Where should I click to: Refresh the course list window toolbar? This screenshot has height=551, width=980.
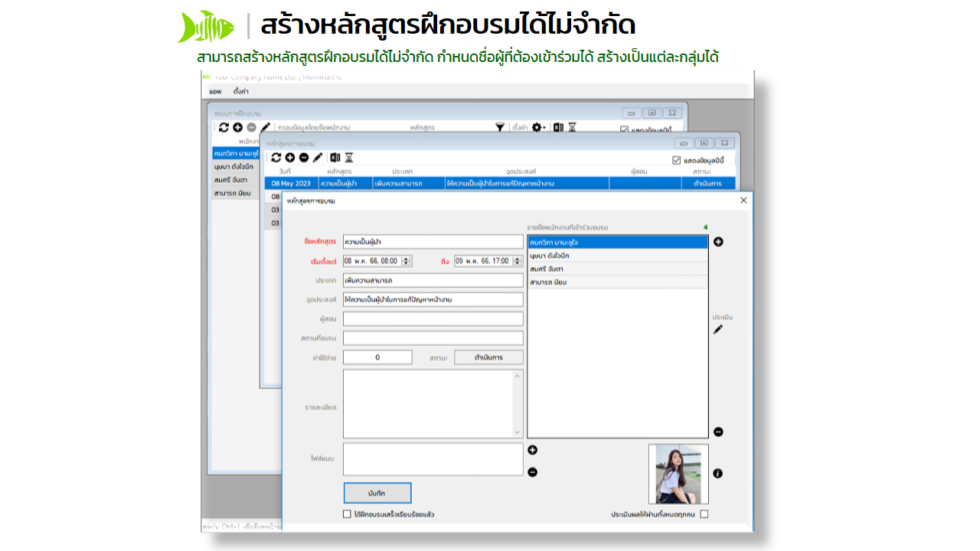click(276, 157)
